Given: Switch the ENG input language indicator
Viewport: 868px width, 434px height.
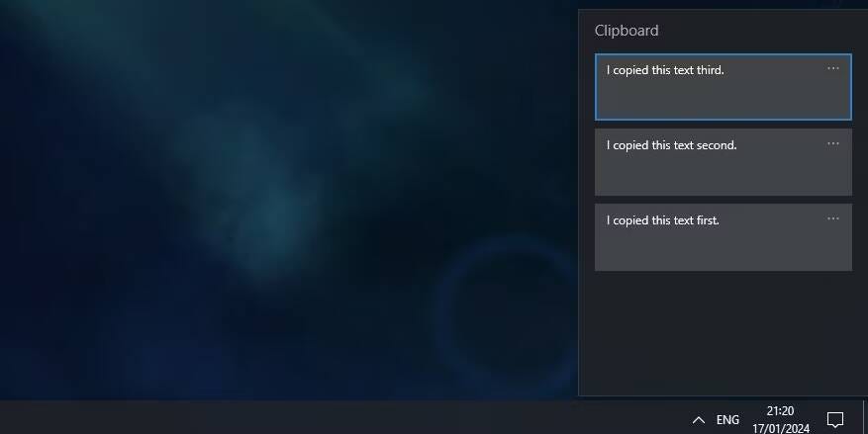Looking at the screenshot, I should (x=727, y=420).
